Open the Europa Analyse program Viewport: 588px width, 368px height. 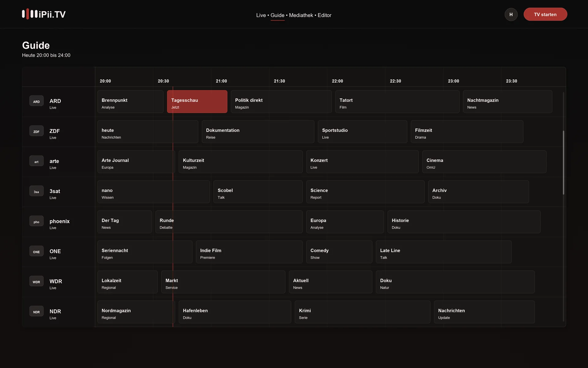point(345,222)
